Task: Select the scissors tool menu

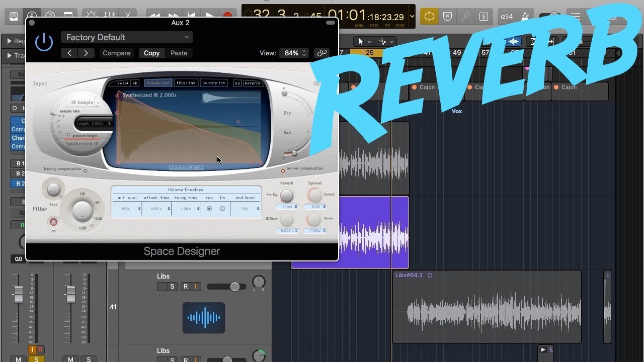Action: point(386,41)
